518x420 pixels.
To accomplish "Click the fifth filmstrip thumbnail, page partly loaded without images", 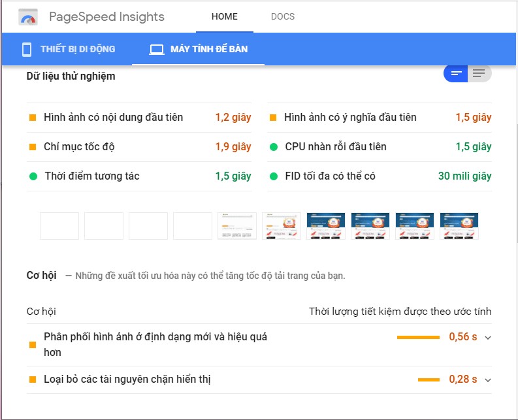I will coord(237,226).
